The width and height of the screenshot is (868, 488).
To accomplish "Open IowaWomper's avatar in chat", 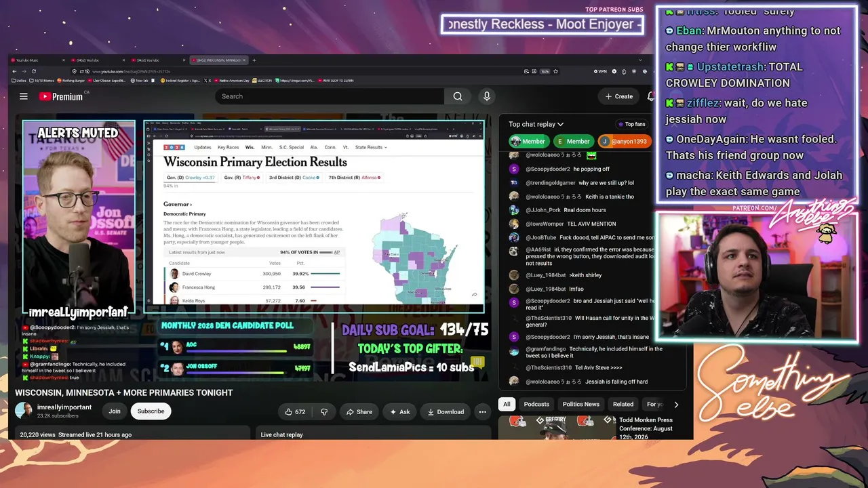I will (x=514, y=224).
